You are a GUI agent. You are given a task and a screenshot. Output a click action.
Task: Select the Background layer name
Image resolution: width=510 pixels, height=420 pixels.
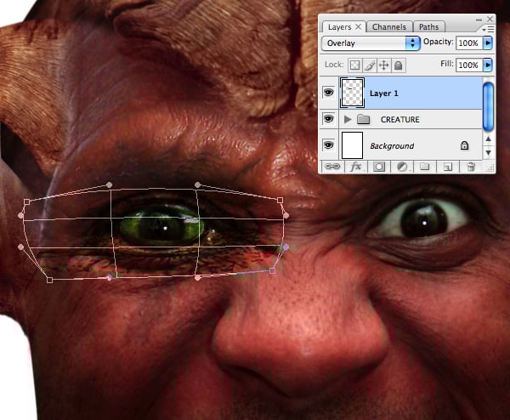[x=392, y=145]
